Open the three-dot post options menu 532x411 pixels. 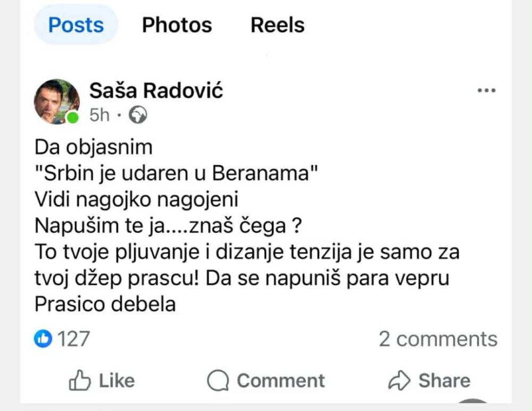487,90
